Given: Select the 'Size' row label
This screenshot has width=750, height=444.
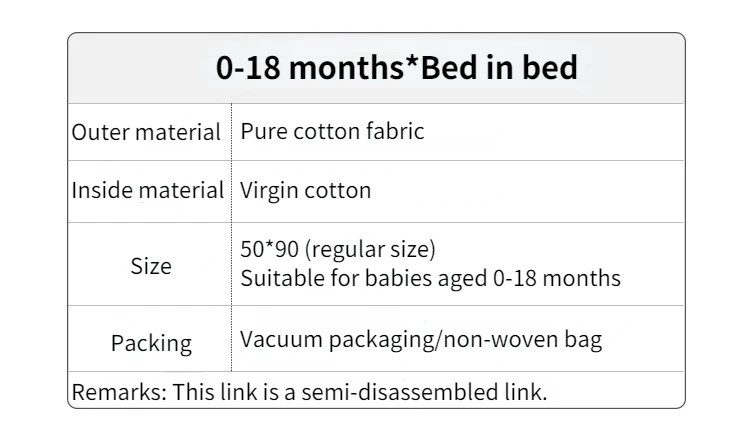Looking at the screenshot, I should (x=151, y=266).
